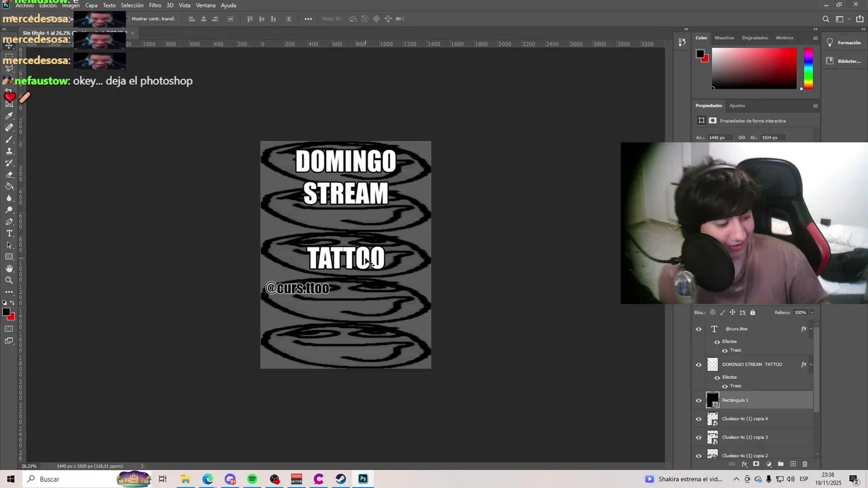Select the Hand tool
The image size is (868, 488).
coord(9,268)
